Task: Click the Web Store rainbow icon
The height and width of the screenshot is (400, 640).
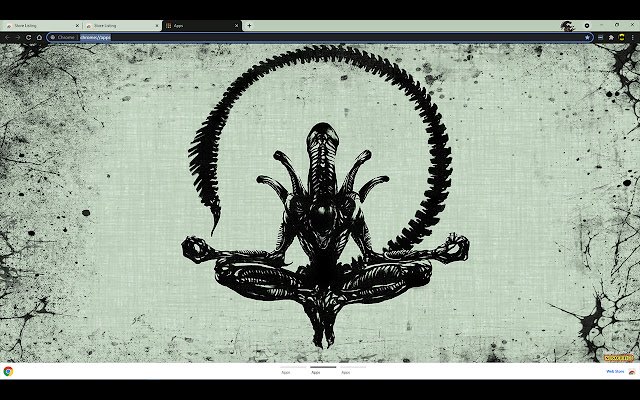Action: click(x=632, y=371)
